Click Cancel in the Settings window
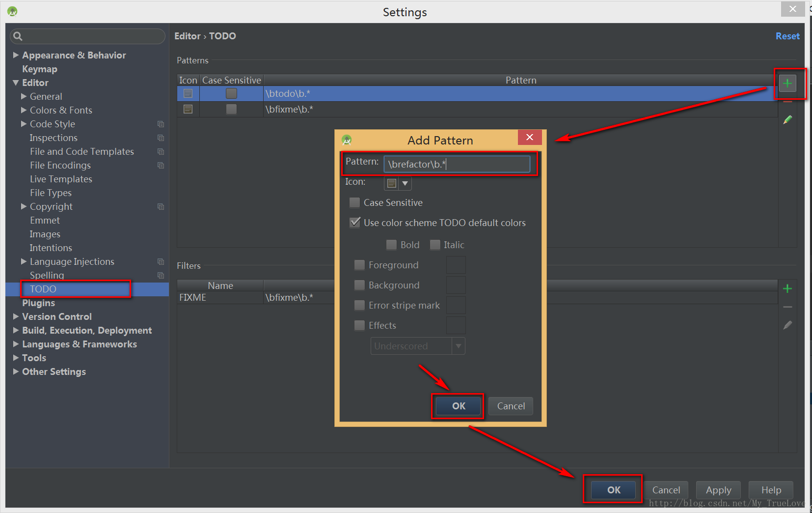This screenshot has height=513, width=812. (x=666, y=490)
